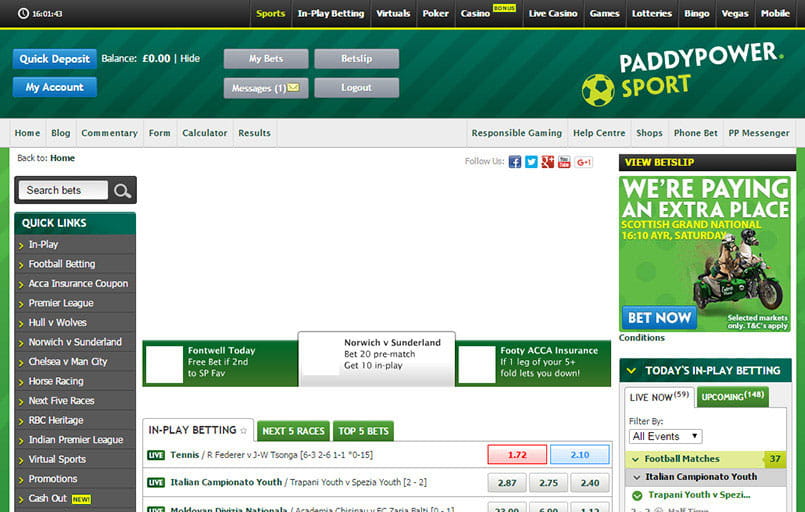The image size is (805, 512).
Task: Collapse Today's In-Play Betting panel
Action: point(631,370)
